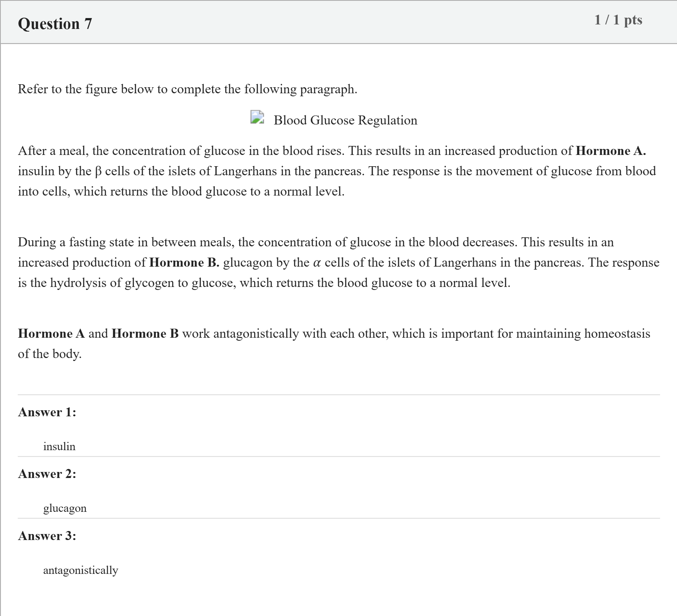Click Hormone B in the final paragraph
The height and width of the screenshot is (616, 677).
pyautogui.click(x=145, y=334)
